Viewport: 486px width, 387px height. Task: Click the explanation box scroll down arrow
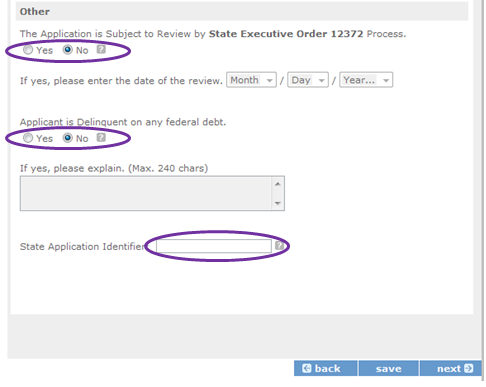pyautogui.click(x=278, y=203)
